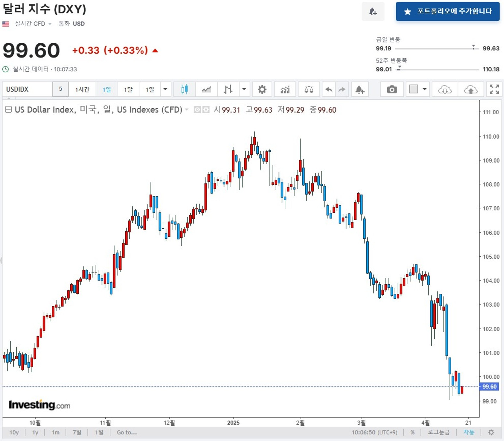Click the compare scales icon
504x441 pixels.
click(x=309, y=89)
